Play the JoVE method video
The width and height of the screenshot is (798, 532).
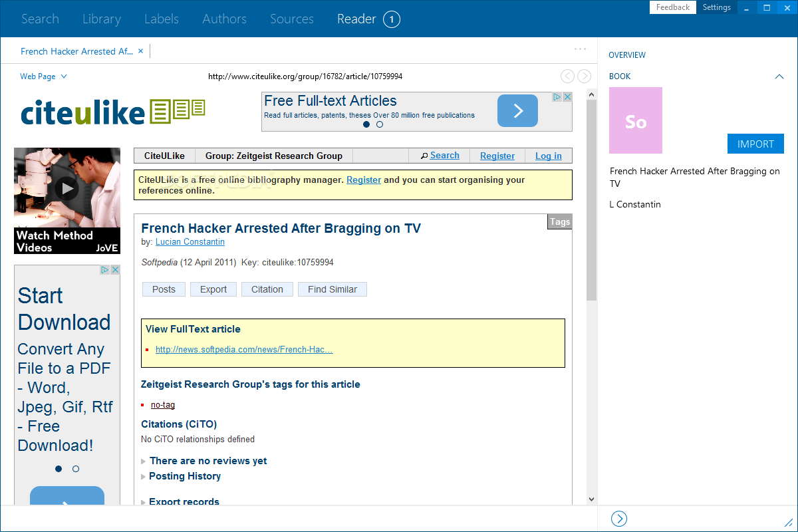pyautogui.click(x=66, y=188)
